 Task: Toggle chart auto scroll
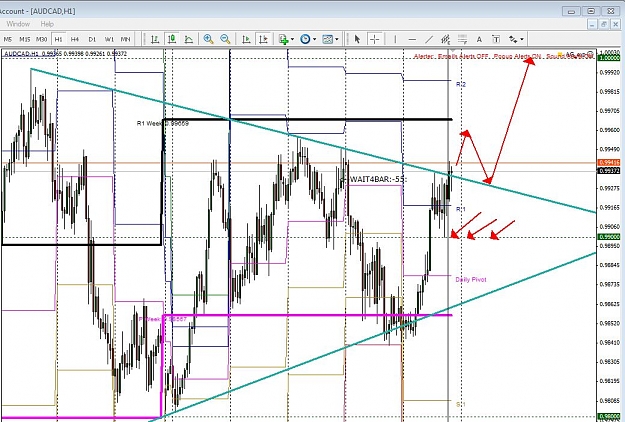click(246, 39)
